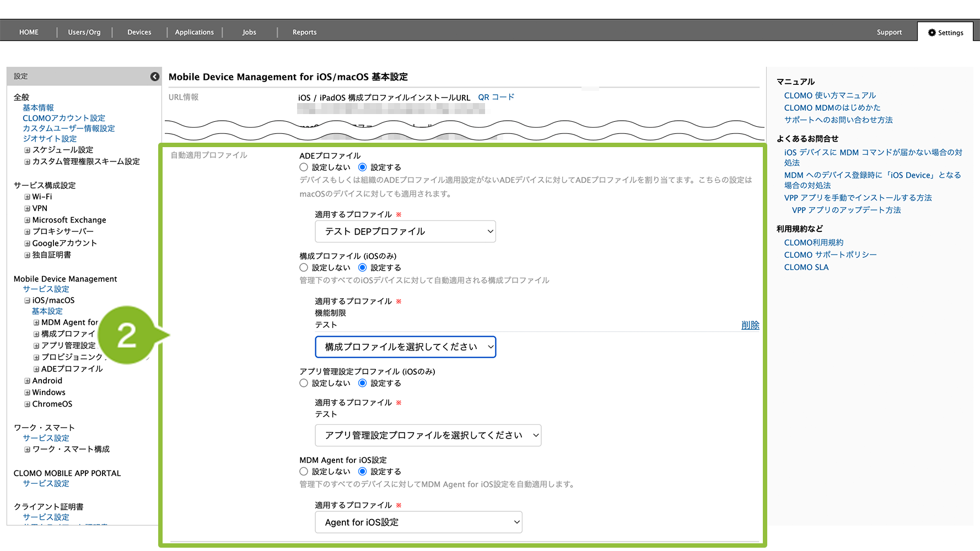980x551 pixels.
Task: Open the テスト DEPプロファイル dropdown
Action: pos(405,231)
